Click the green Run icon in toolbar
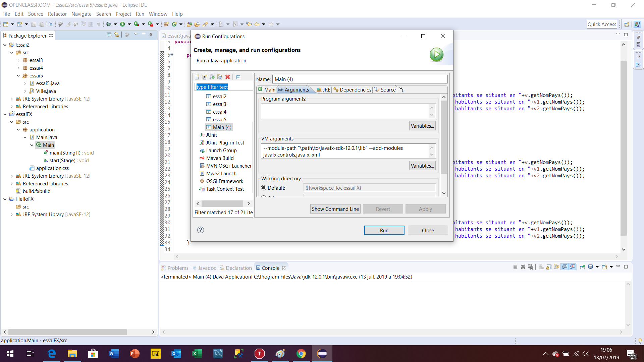The height and width of the screenshot is (362, 644). pyautogui.click(x=122, y=24)
